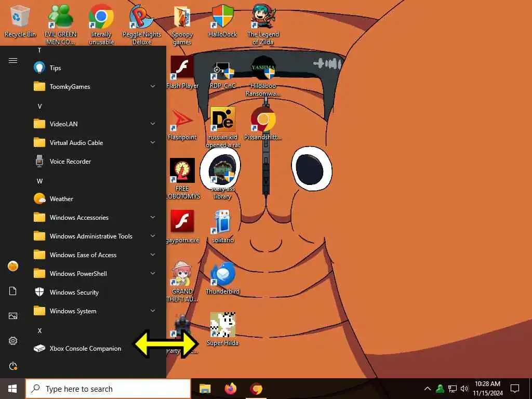This screenshot has height=399, width=532.
Task: Open the Chrome-like browser on taskbar
Action: tap(257, 389)
